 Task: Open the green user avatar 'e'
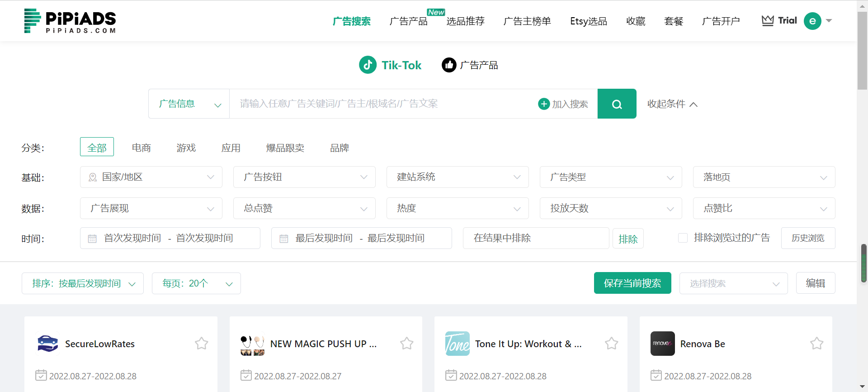[812, 21]
